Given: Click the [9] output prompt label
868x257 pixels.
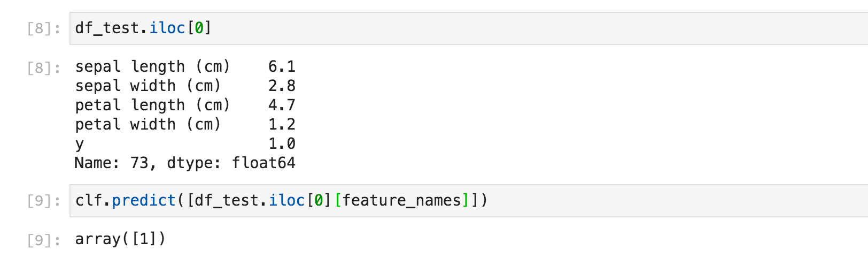Looking at the screenshot, I should (44, 240).
